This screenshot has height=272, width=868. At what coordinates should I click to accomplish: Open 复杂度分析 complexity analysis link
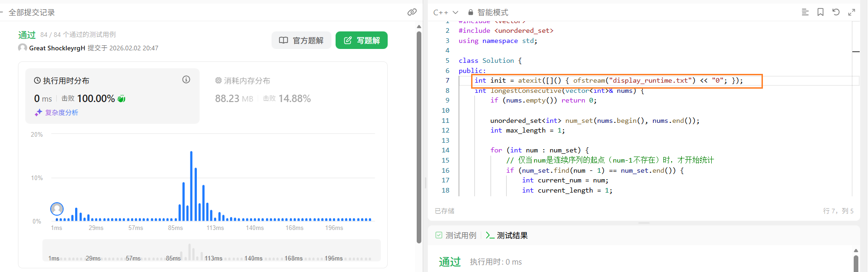point(56,112)
